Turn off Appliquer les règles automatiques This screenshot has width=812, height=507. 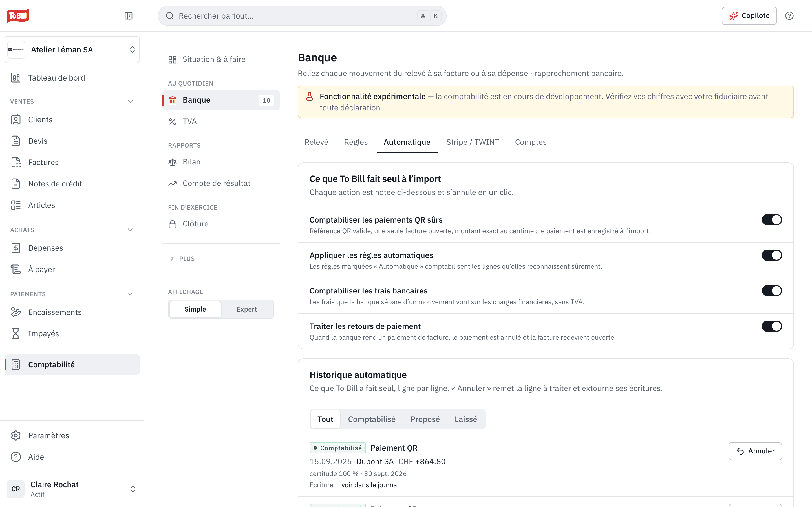772,255
